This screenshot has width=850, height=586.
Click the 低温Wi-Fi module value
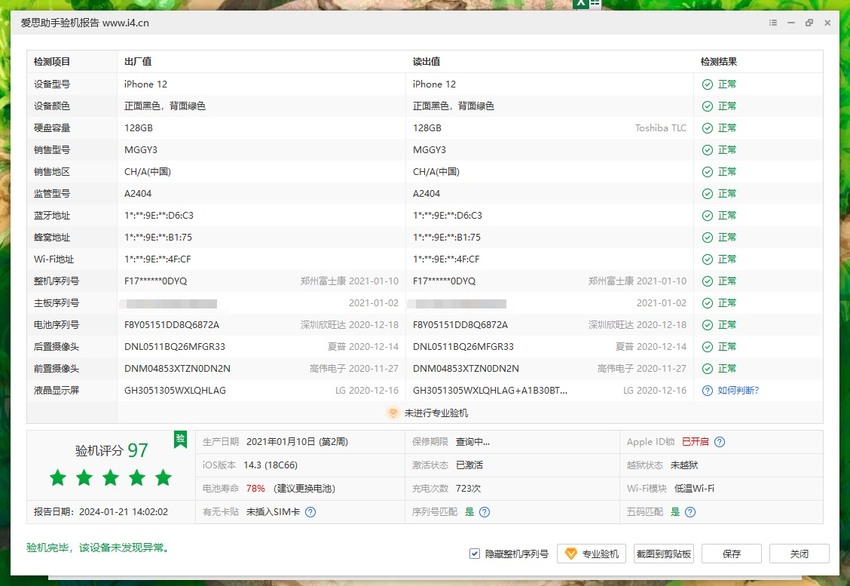[x=694, y=488]
